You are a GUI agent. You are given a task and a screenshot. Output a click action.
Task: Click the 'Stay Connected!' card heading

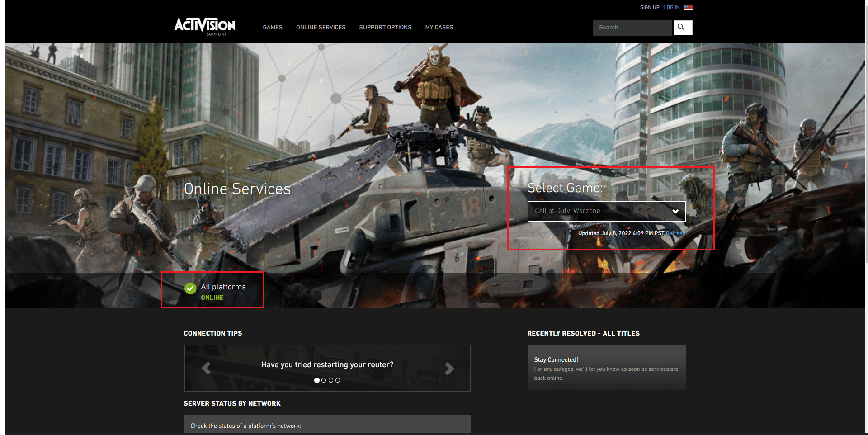[556, 360]
